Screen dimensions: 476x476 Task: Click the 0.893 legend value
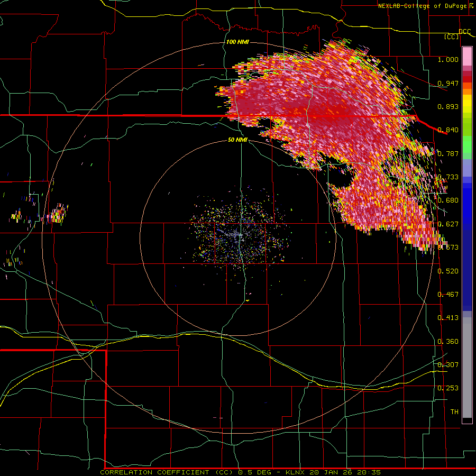pos(448,106)
